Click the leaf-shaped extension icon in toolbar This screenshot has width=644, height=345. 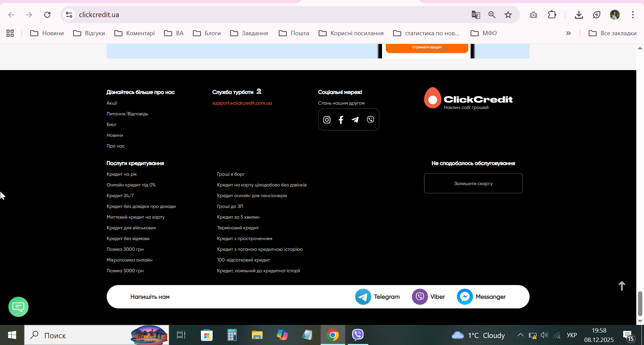pos(597,15)
